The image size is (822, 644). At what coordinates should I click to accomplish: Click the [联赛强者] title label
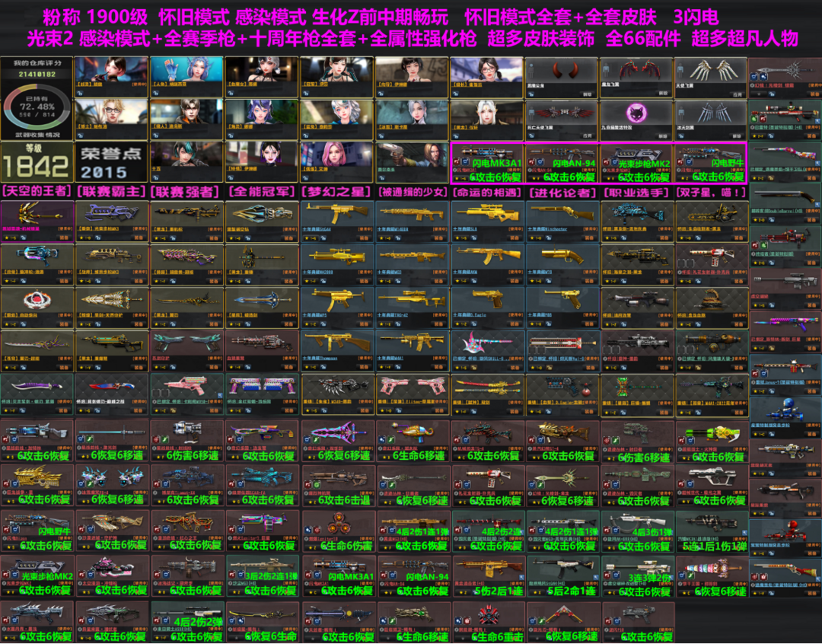click(x=185, y=191)
